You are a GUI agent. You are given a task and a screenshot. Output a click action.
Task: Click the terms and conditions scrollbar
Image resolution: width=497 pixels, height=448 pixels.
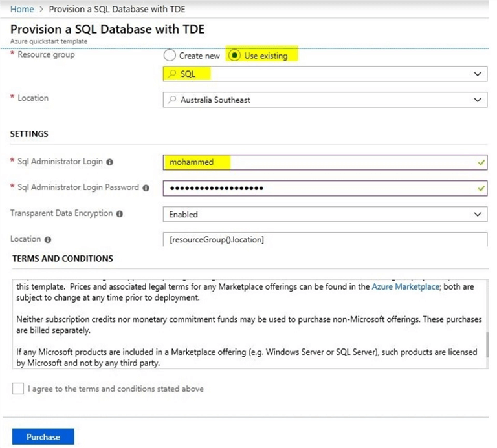pos(487,343)
